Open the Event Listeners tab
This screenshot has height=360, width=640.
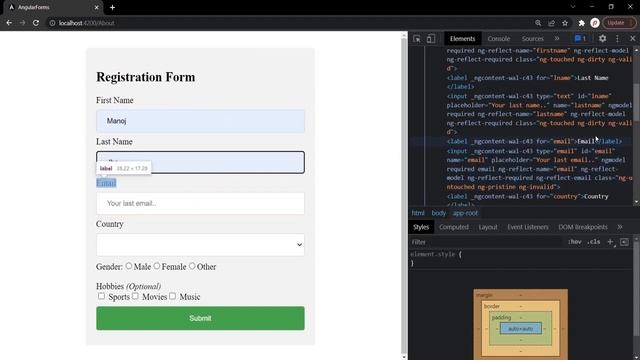[x=528, y=227]
